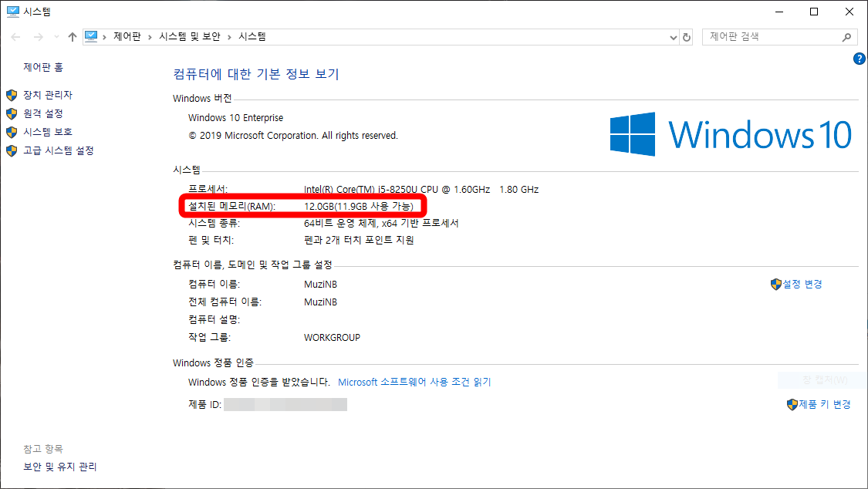
Task: Click shield icon beside 고급 시스템 설정
Action: click(x=12, y=150)
